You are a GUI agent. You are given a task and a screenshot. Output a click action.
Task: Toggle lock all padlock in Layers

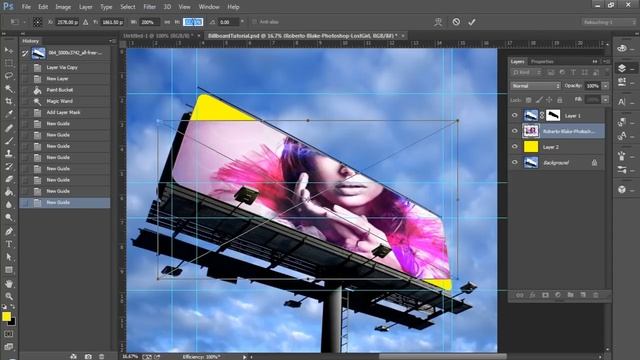click(560, 100)
